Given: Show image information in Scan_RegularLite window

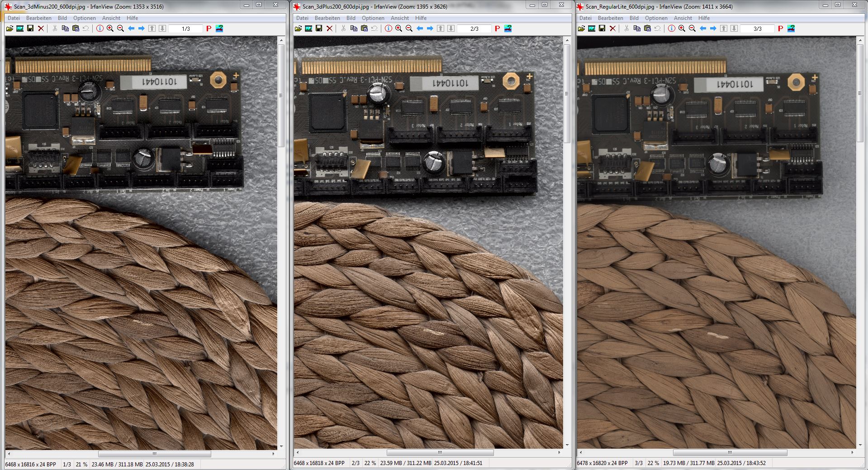Looking at the screenshot, I should [671, 29].
